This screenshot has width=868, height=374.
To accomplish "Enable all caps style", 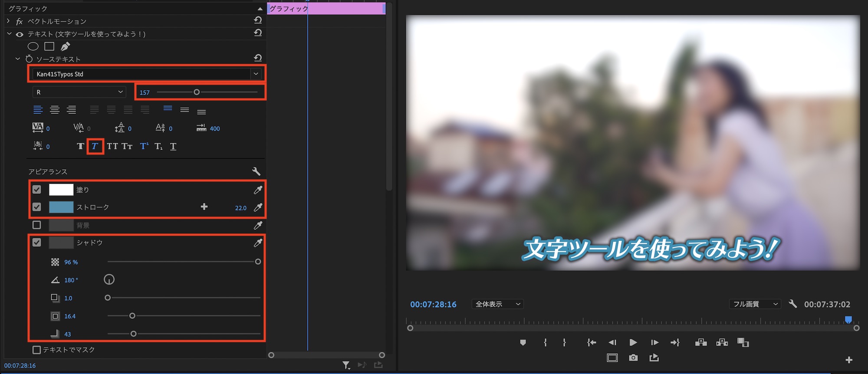I will coord(112,146).
